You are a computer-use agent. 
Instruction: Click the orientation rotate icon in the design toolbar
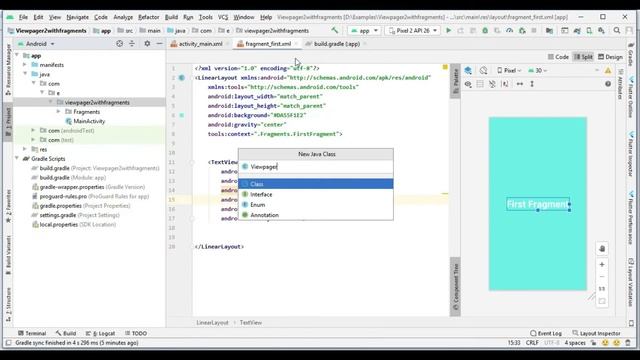coord(483,71)
